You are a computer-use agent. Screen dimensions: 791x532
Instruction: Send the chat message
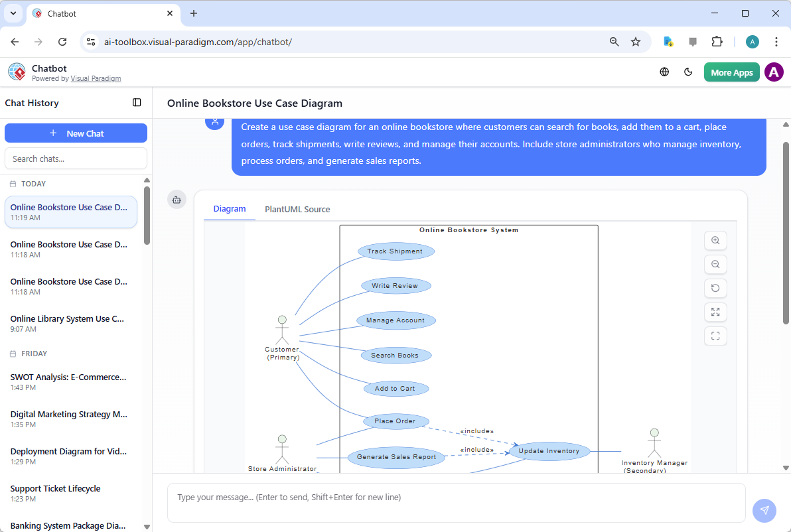click(x=764, y=510)
